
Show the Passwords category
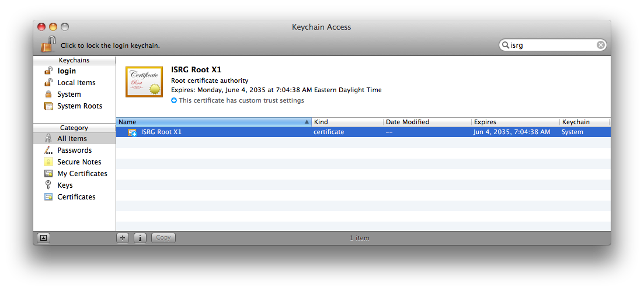[74, 150]
